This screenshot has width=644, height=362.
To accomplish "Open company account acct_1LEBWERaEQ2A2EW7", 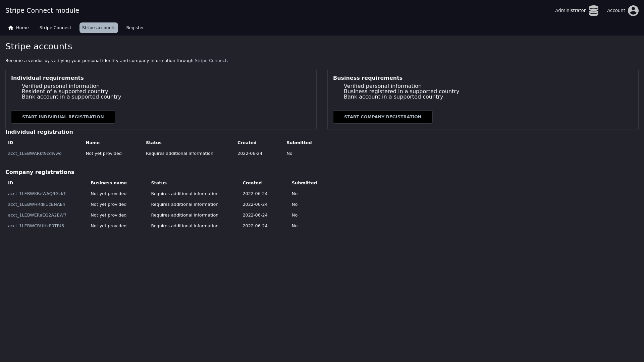I will coord(37,215).
